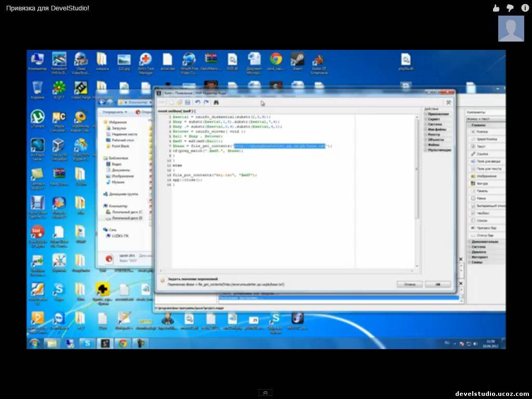Click the Open file icon in editor toolbar
This screenshot has width=532, height=399.
pyautogui.click(x=179, y=103)
